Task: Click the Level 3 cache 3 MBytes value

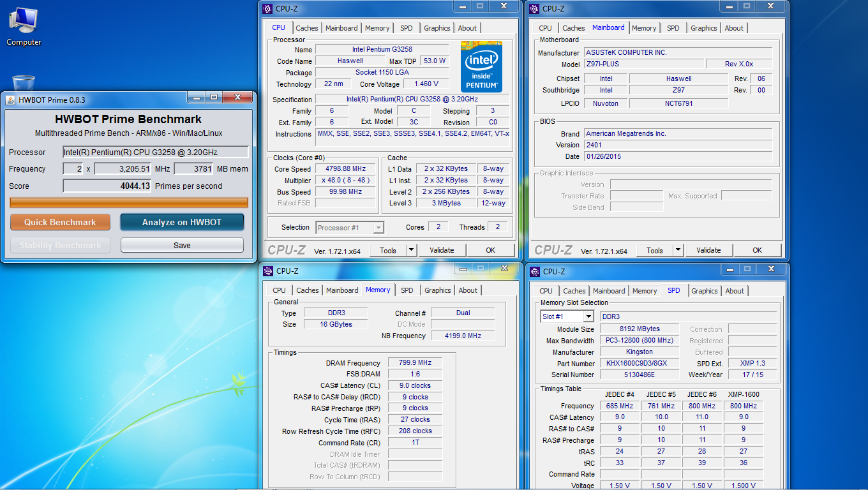Action: point(445,203)
